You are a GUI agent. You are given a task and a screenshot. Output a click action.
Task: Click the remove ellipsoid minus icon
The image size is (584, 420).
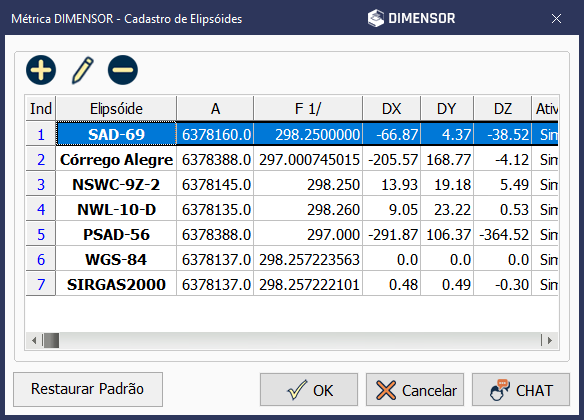(x=123, y=70)
